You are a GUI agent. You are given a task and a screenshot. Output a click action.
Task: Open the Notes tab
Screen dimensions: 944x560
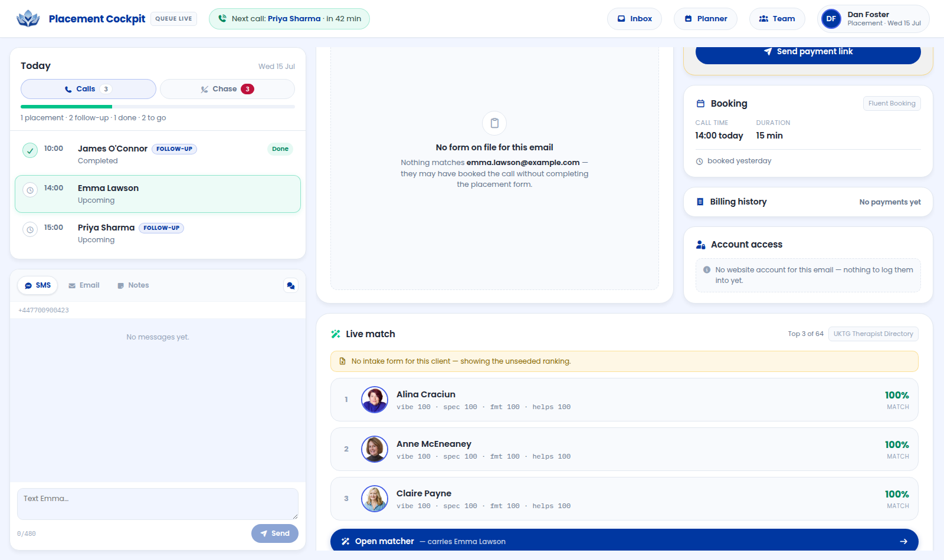133,285
